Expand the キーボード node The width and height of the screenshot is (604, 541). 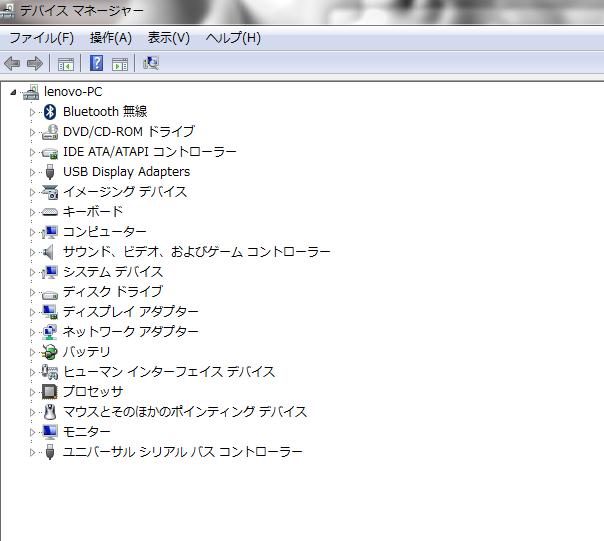32,212
